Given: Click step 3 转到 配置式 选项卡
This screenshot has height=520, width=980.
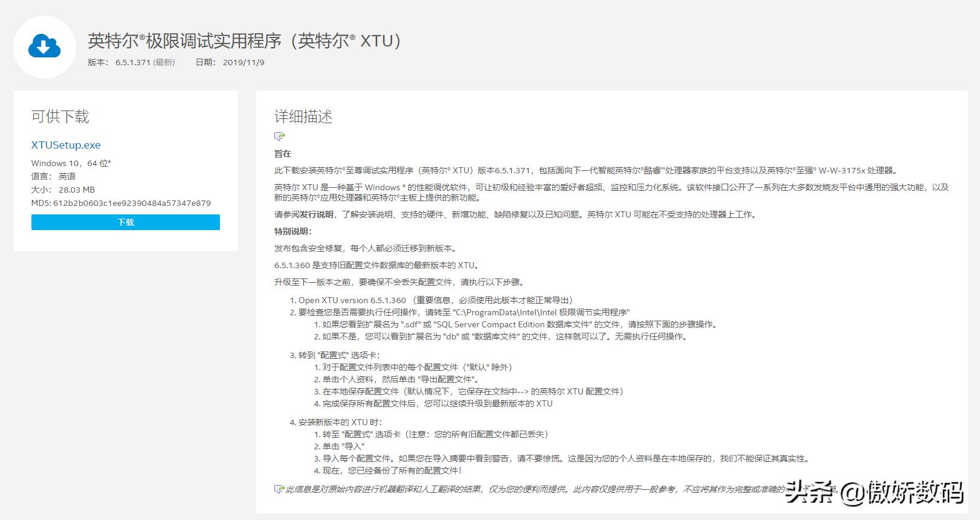Looking at the screenshot, I should click(x=335, y=355).
